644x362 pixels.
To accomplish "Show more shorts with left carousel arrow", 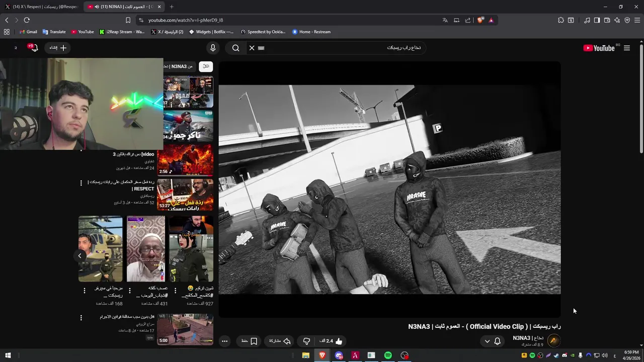I will click(x=79, y=256).
